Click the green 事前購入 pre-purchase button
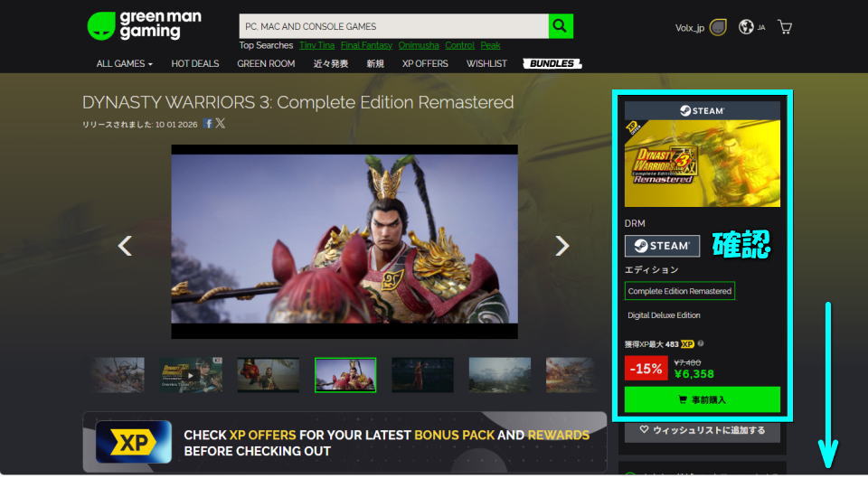The width and height of the screenshot is (868, 488). 702,399
